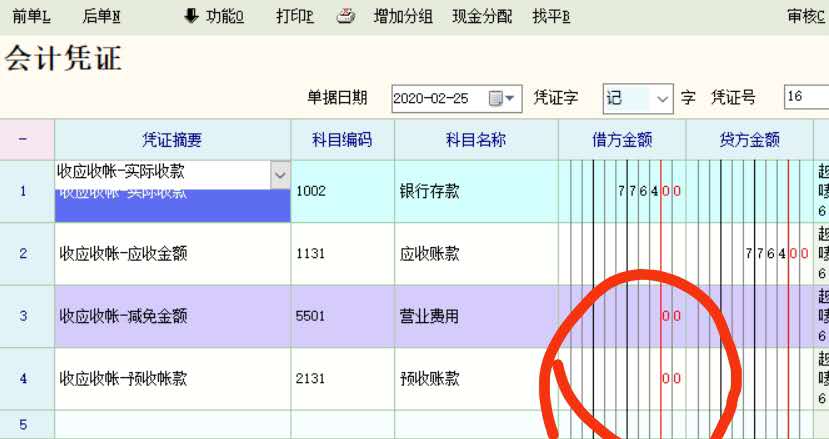Select row number 4 header
Viewport: 829px width, 439px height.
[23, 379]
